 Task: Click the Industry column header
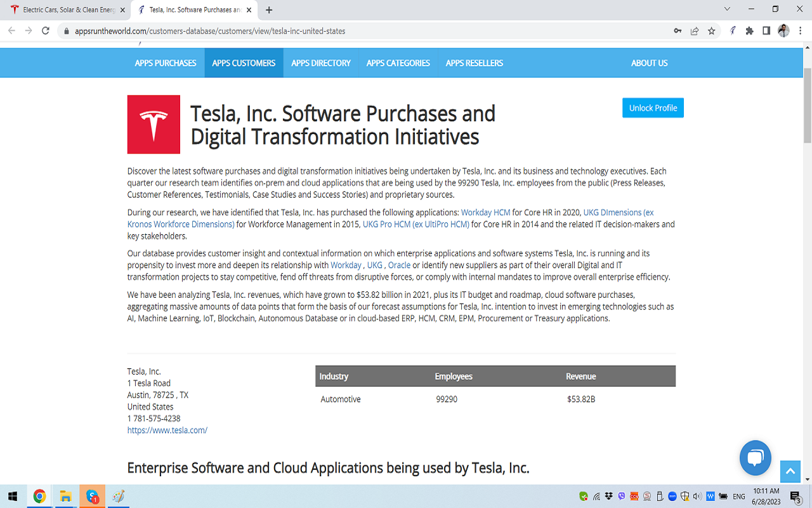coord(334,377)
